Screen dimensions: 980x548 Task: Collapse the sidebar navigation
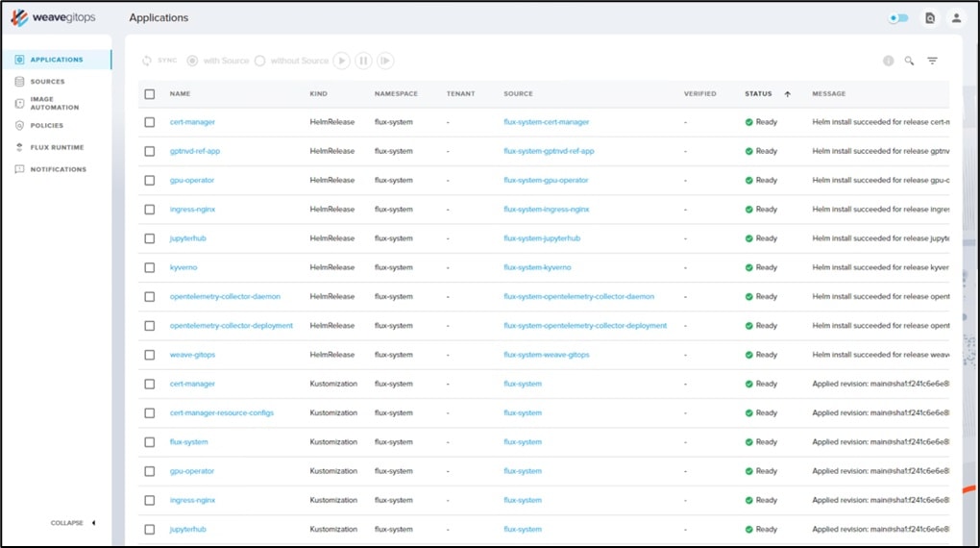[73, 523]
